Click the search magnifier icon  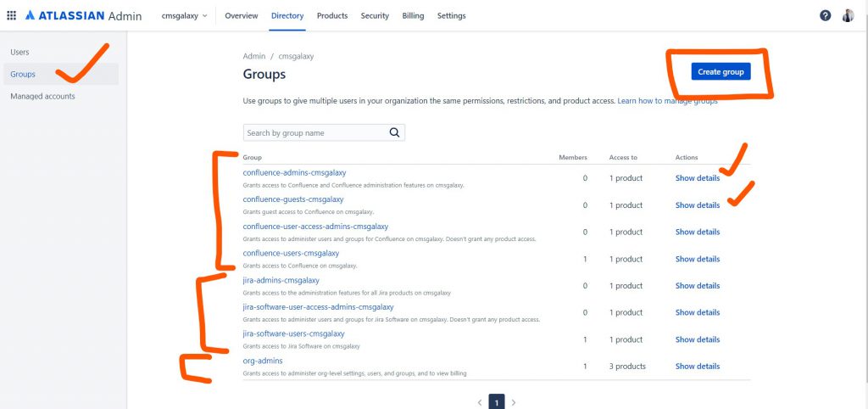pos(394,132)
